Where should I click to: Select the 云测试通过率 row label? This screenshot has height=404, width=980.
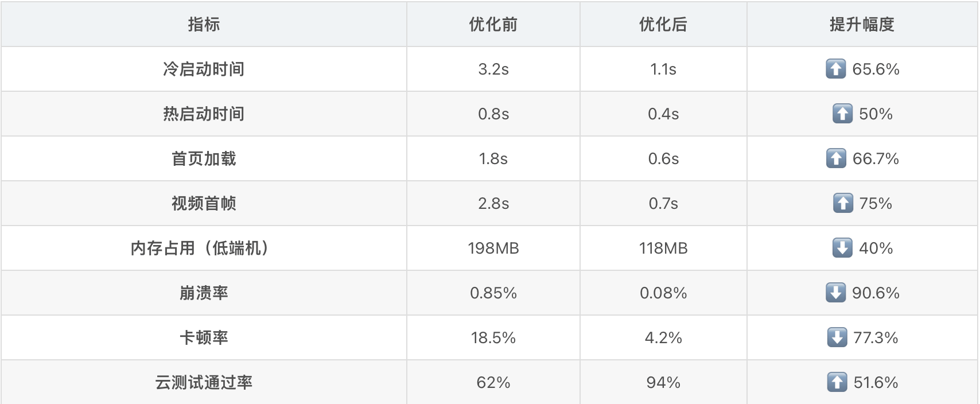(x=204, y=382)
